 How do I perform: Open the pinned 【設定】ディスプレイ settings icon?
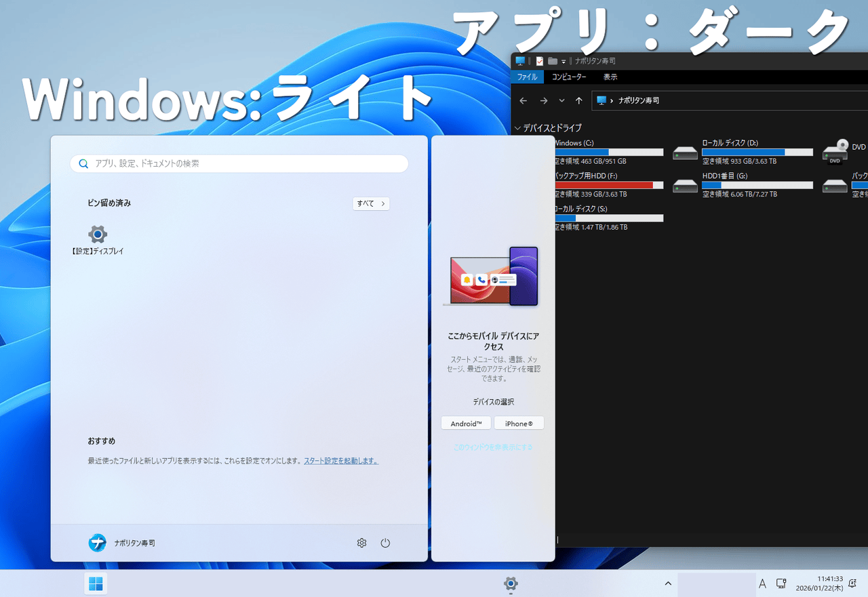coord(98,234)
